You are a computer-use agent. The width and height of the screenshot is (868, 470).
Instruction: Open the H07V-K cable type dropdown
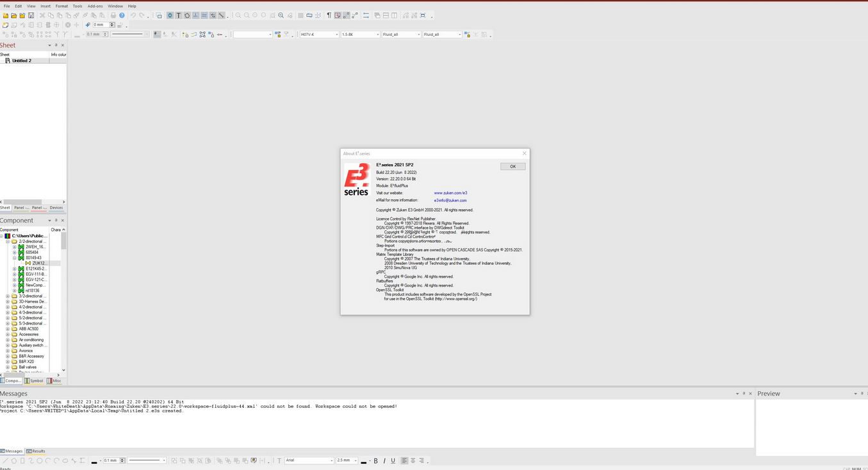click(337, 35)
